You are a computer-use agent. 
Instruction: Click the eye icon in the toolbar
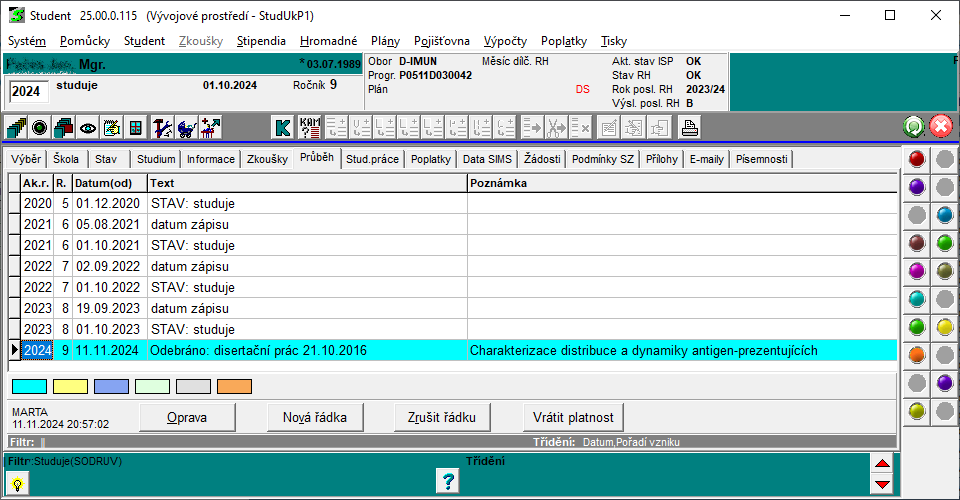(x=88, y=127)
